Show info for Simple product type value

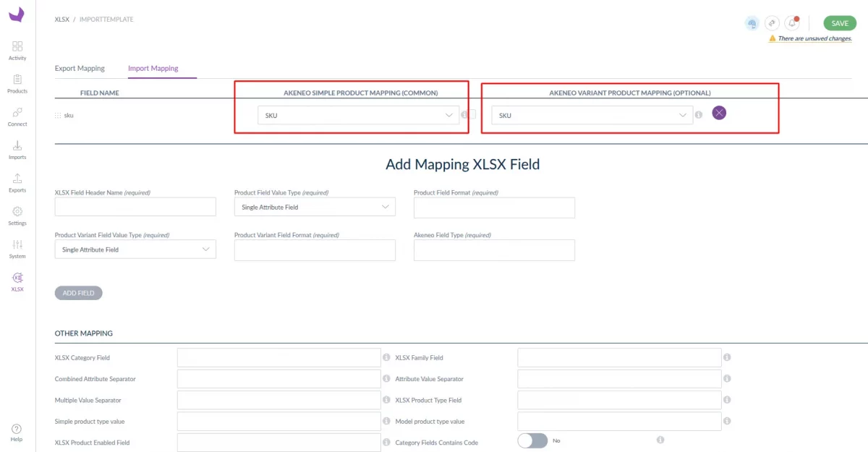point(386,420)
